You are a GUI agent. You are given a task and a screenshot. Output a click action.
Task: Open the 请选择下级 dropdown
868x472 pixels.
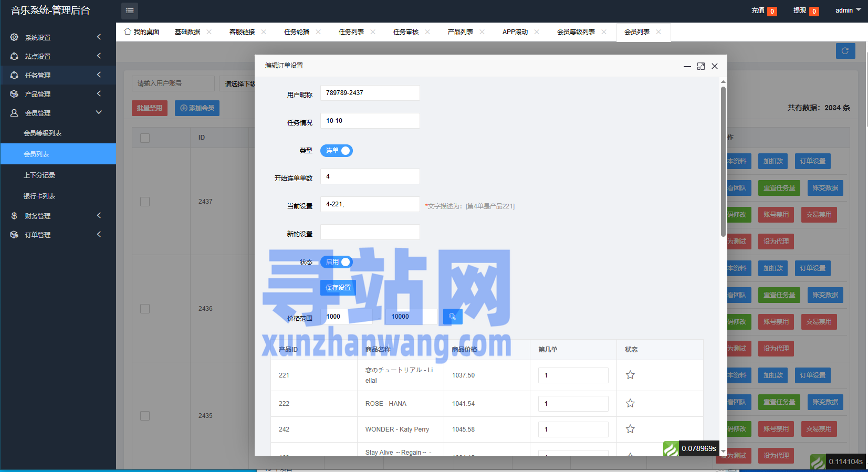237,83
